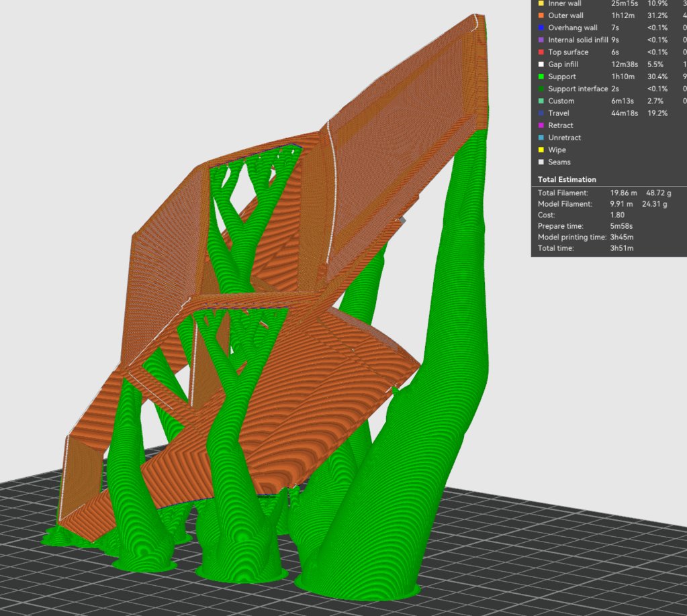Click the purple Internal solid infill swatch
The height and width of the screenshot is (616, 687).
coord(541,40)
